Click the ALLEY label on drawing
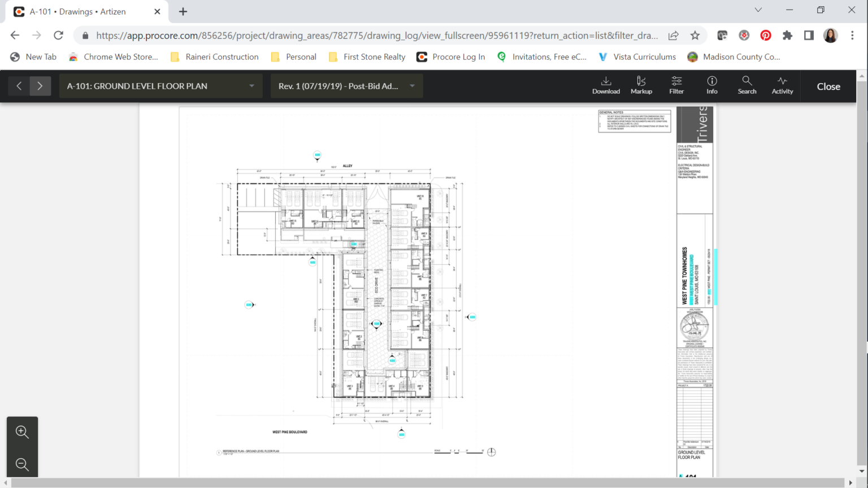 (x=348, y=166)
